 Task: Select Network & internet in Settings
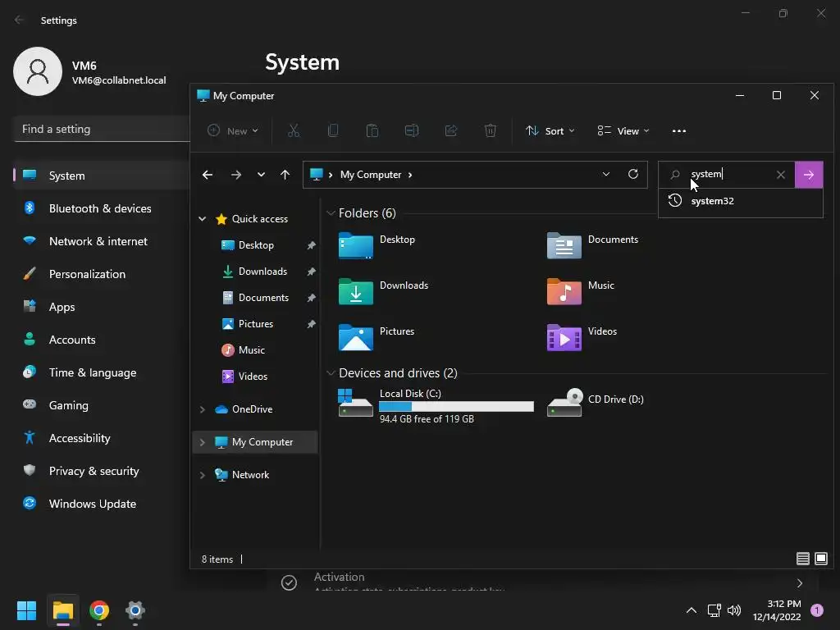[x=100, y=241]
